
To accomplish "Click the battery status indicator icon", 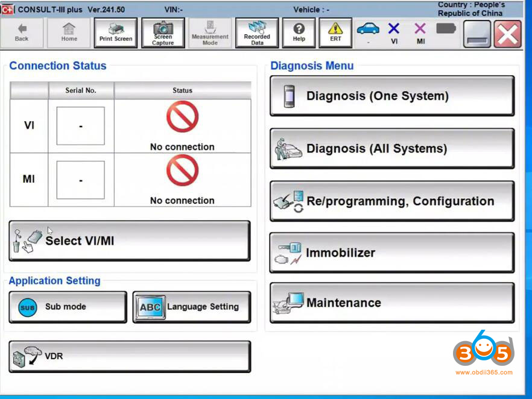I will pos(446,29).
